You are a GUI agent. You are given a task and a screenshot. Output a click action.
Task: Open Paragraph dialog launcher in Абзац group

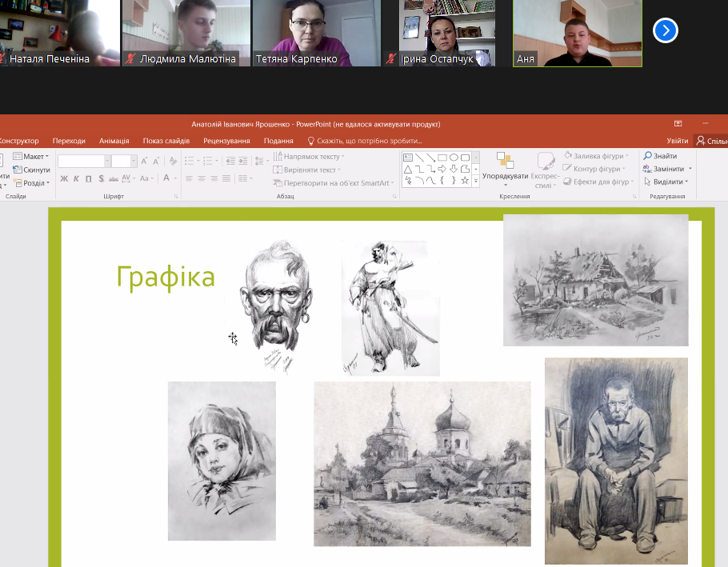394,196
